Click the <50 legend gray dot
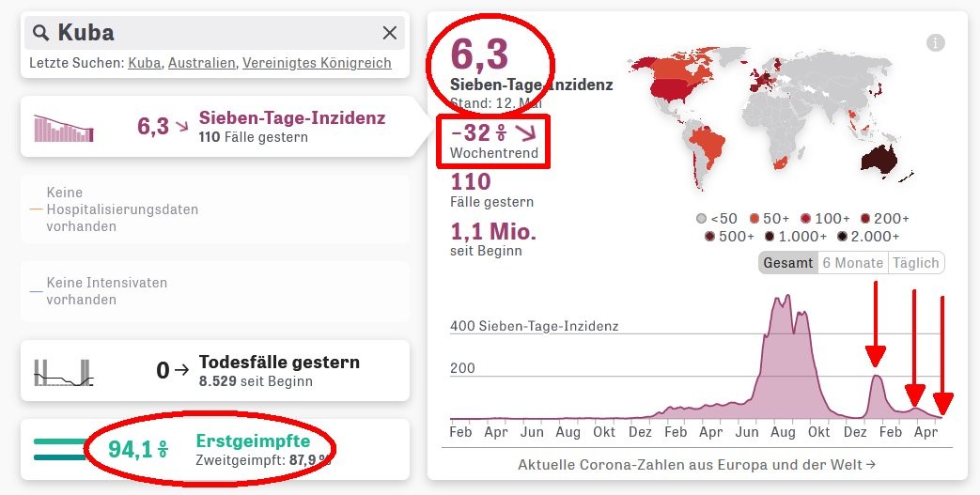Image resolution: width=980 pixels, height=495 pixels. pos(702,219)
